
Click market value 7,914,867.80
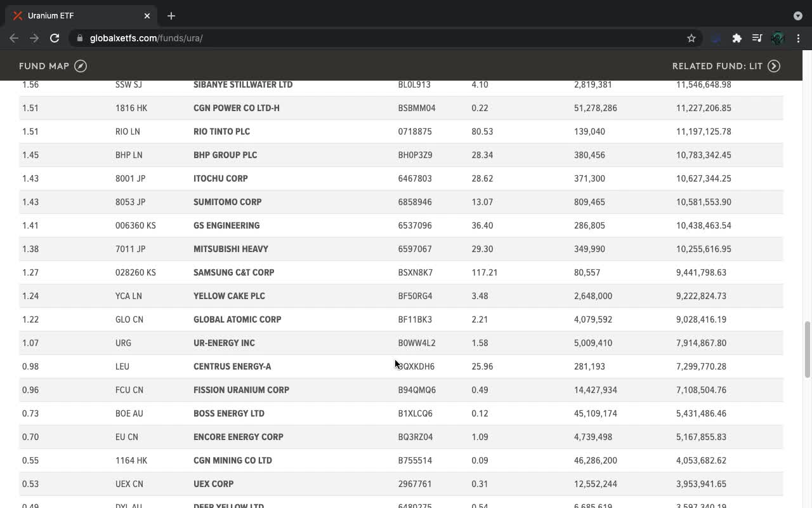pos(701,343)
